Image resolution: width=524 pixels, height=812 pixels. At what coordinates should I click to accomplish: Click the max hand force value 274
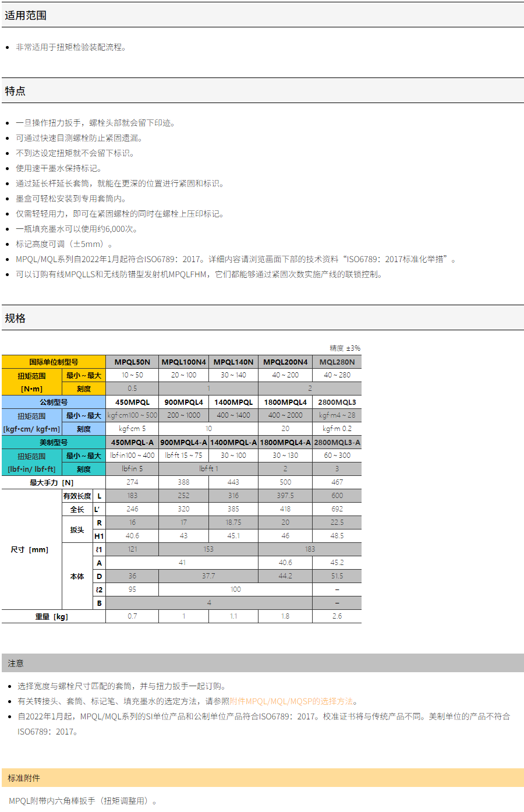pos(132,482)
